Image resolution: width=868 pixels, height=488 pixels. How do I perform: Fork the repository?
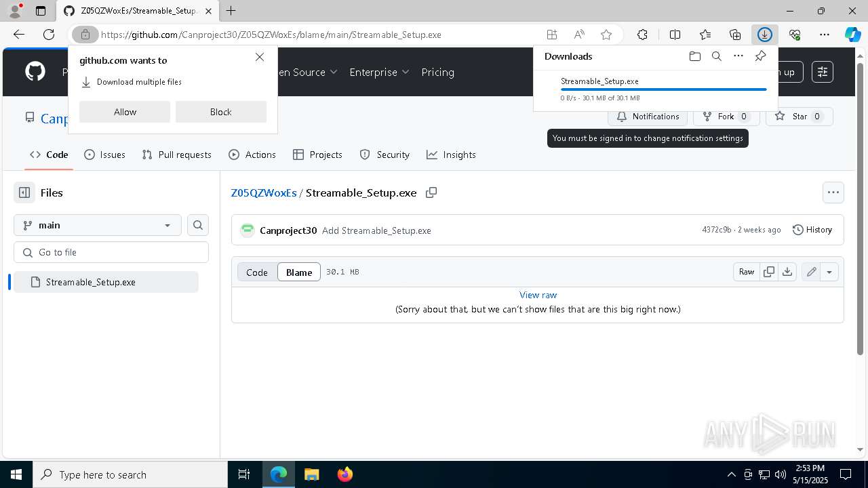[726, 117]
